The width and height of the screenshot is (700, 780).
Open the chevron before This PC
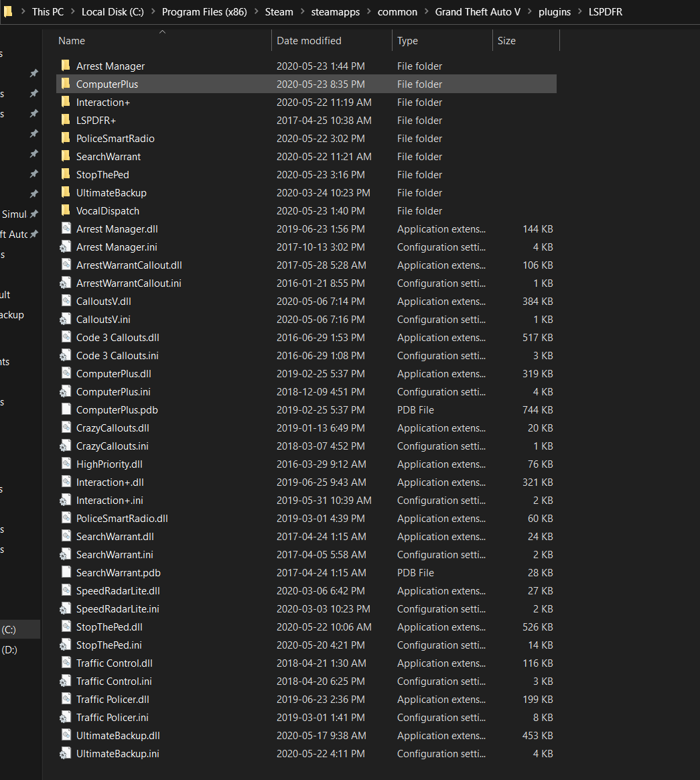tap(23, 11)
